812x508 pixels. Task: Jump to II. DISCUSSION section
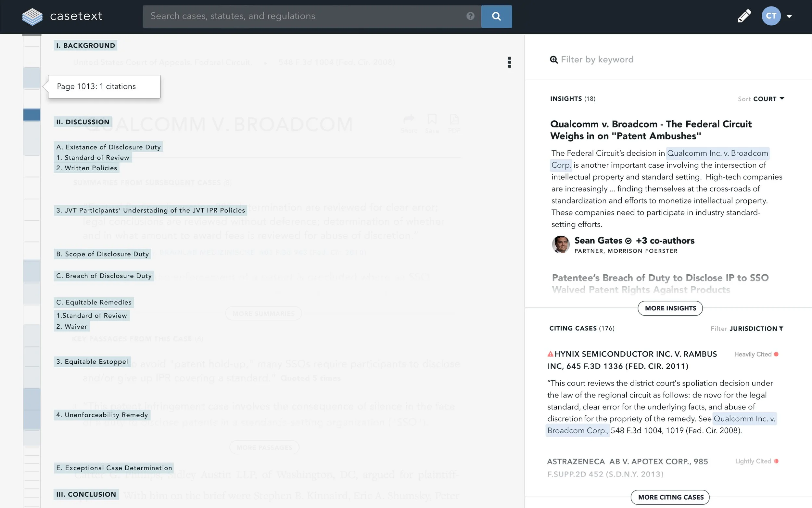(82, 122)
